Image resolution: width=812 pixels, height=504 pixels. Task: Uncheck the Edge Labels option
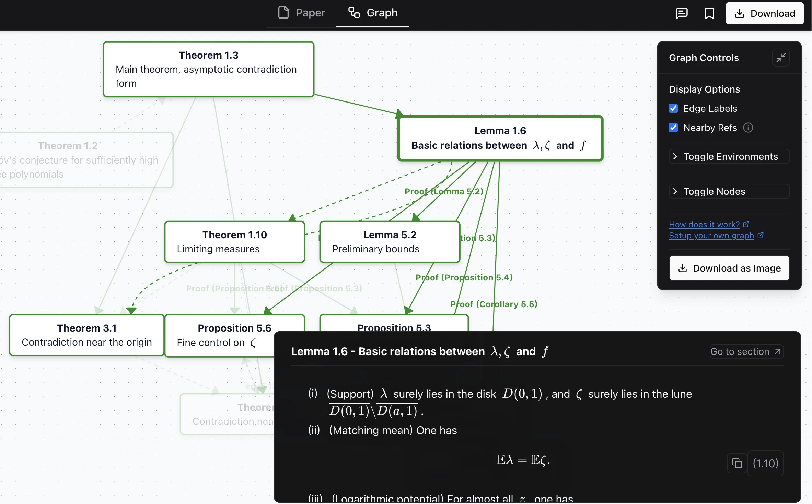(674, 108)
